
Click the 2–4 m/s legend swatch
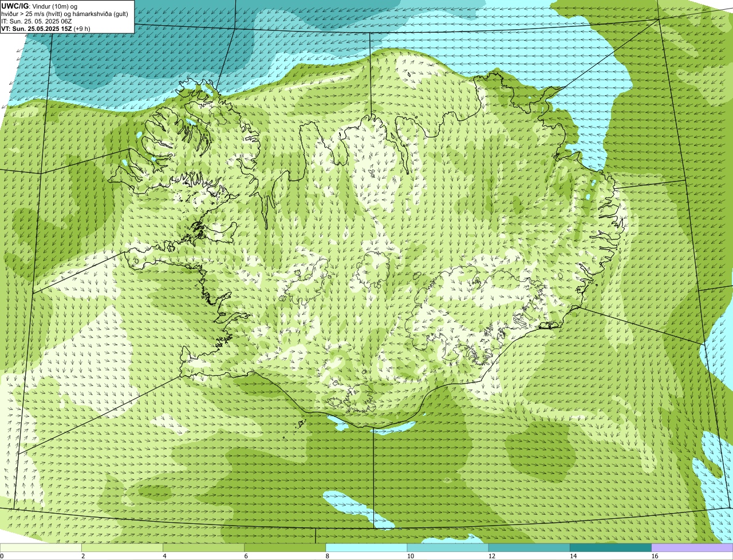point(122,548)
